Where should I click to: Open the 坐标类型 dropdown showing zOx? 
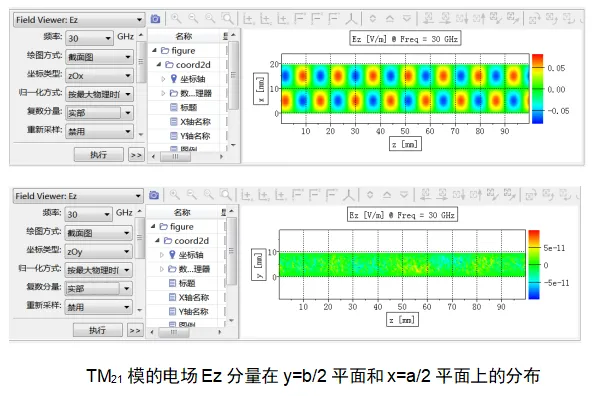click(x=99, y=75)
